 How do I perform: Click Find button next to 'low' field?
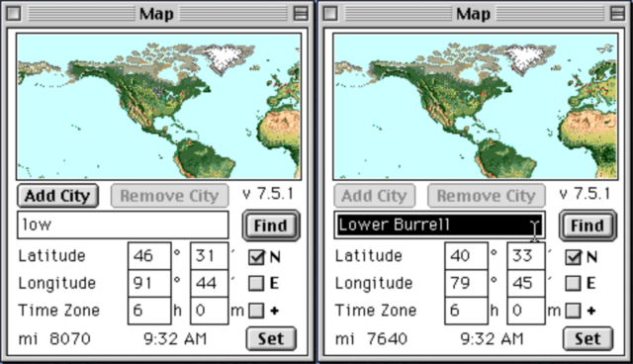[x=271, y=226]
